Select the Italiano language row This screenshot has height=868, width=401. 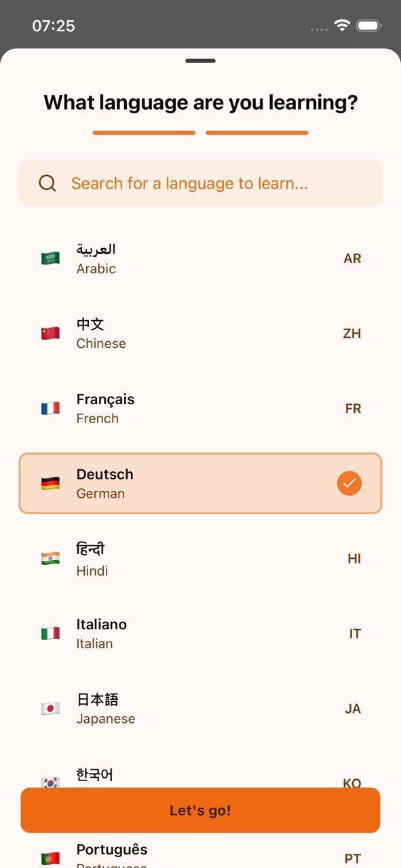tap(200, 633)
